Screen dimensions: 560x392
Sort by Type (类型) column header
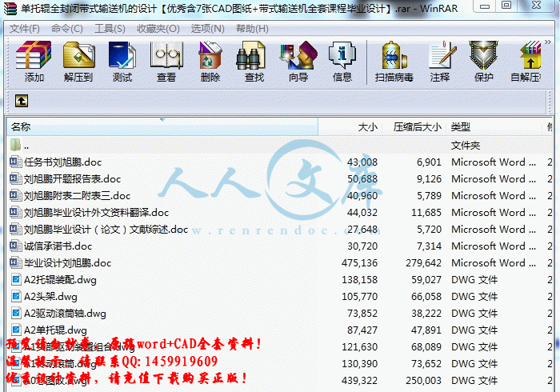pos(494,126)
